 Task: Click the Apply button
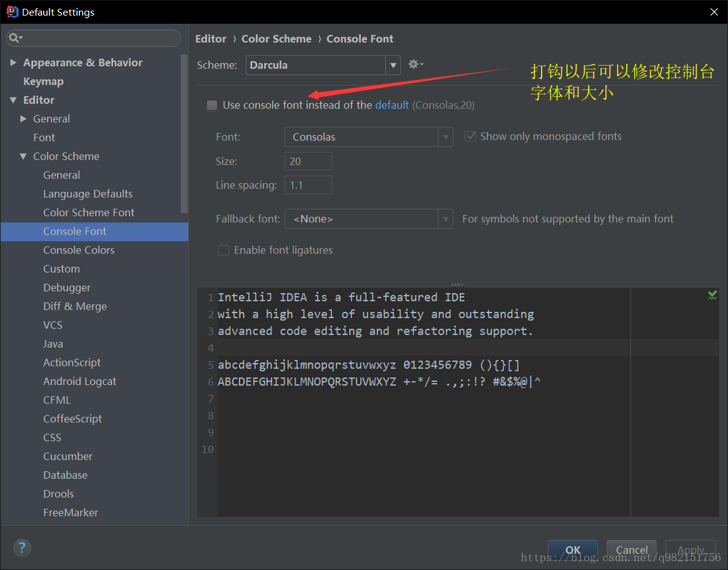click(690, 550)
